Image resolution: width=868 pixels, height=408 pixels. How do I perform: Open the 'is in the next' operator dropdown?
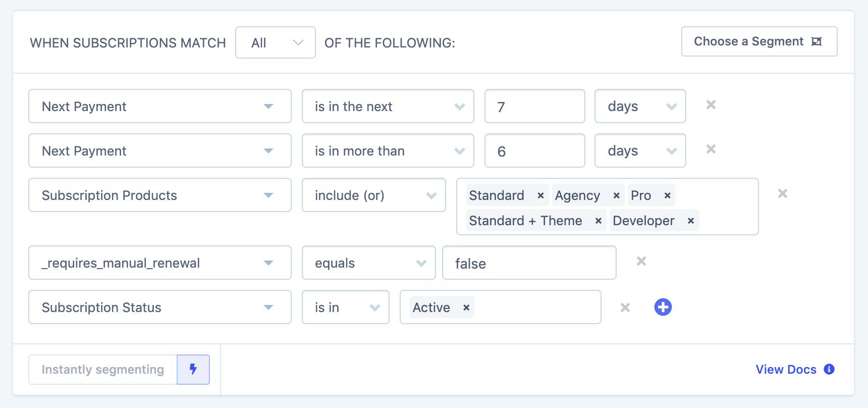[388, 107]
